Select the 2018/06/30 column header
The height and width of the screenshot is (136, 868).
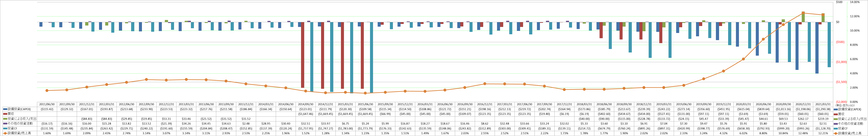[604, 104]
